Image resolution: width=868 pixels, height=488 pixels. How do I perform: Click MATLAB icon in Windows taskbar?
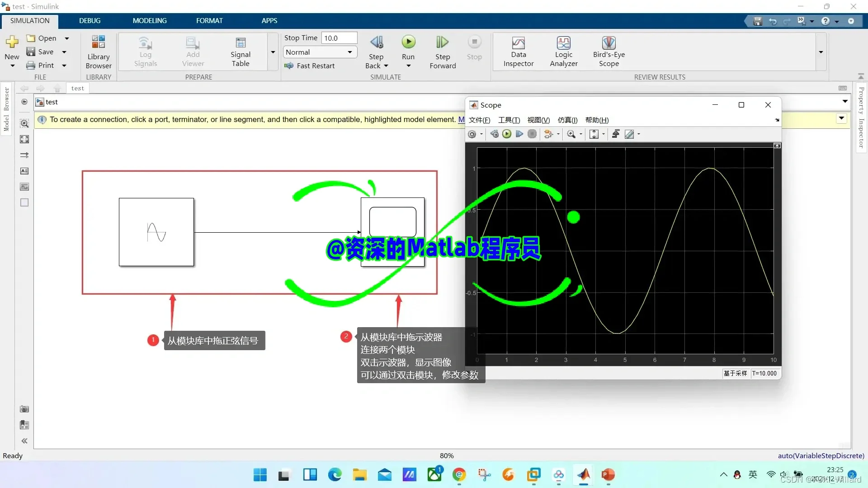click(x=583, y=474)
